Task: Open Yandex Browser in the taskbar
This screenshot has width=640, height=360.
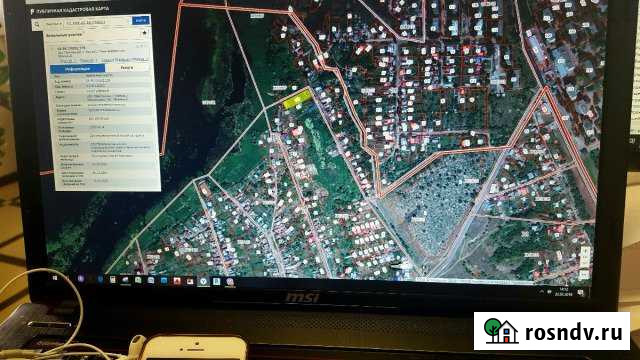Action: (203, 281)
